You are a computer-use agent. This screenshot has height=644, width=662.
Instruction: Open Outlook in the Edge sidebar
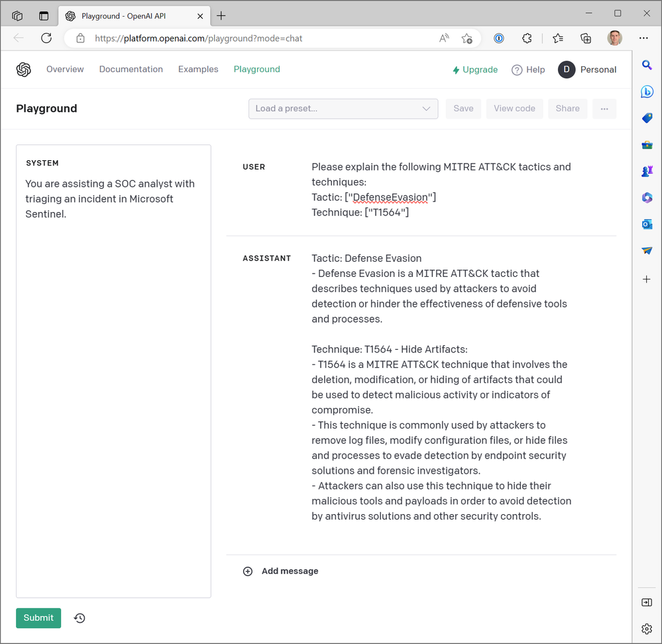[x=647, y=224]
